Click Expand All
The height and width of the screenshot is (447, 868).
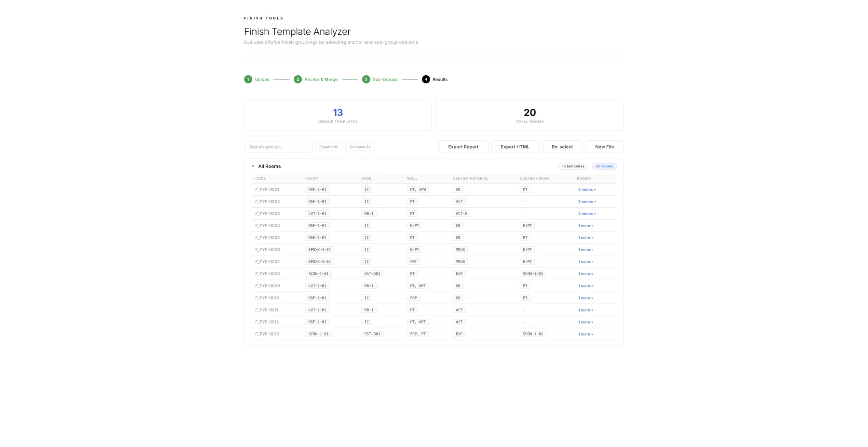point(328,147)
